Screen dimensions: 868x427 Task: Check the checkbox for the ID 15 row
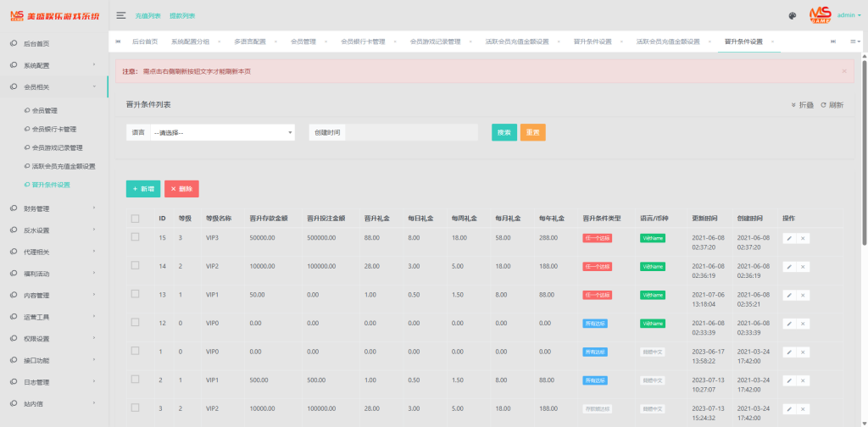click(x=135, y=238)
